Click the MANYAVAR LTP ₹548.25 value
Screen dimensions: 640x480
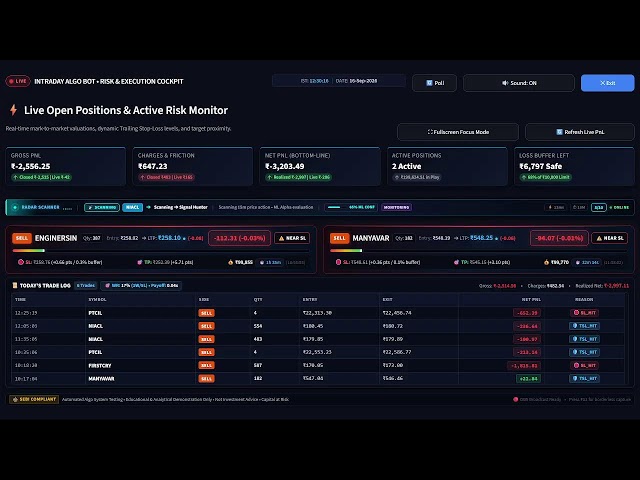click(x=482, y=238)
